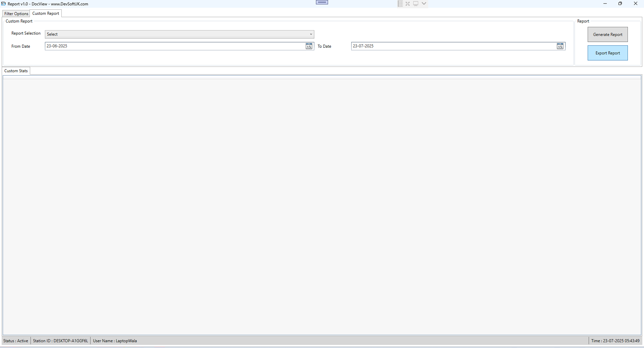
Task: Click the Report app icon in title bar
Action: 4,4
